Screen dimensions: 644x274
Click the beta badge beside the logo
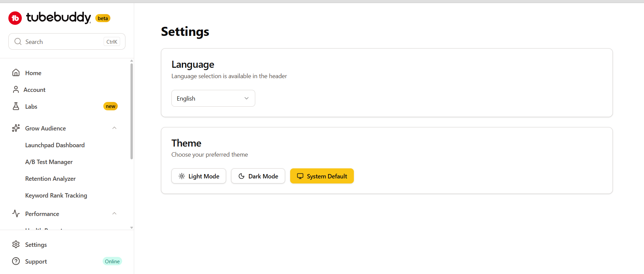click(103, 18)
